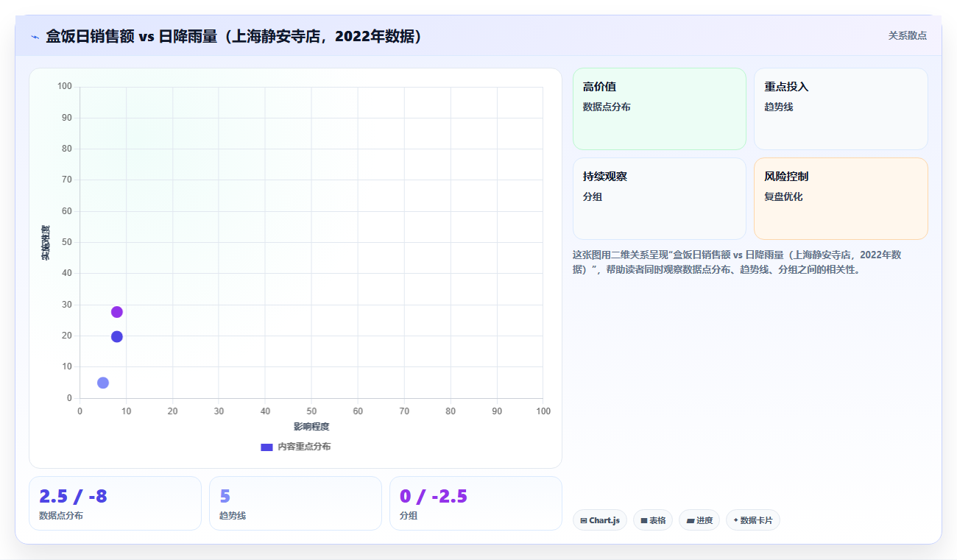The width and height of the screenshot is (957, 560).
Task: Open the 高价值 quadrant card
Action: [x=659, y=109]
